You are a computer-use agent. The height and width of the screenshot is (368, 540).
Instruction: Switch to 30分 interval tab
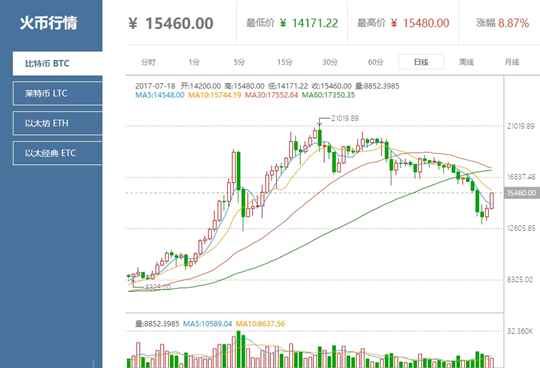tap(330, 62)
